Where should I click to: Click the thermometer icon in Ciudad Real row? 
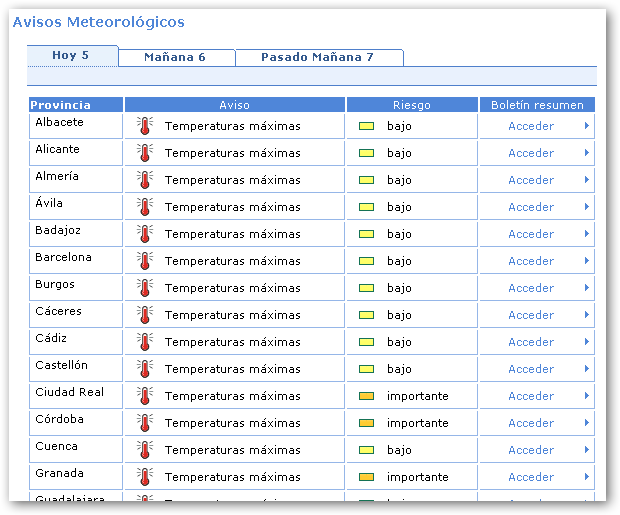[x=145, y=396]
